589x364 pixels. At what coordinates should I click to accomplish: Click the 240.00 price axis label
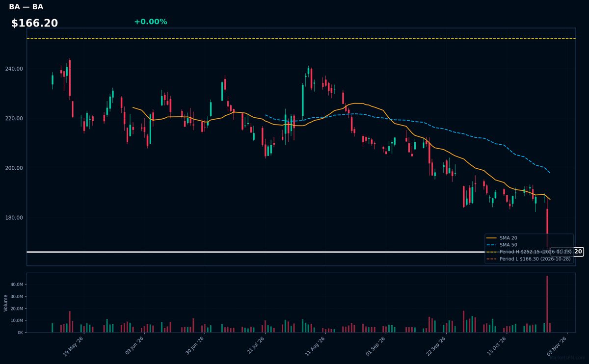point(14,69)
